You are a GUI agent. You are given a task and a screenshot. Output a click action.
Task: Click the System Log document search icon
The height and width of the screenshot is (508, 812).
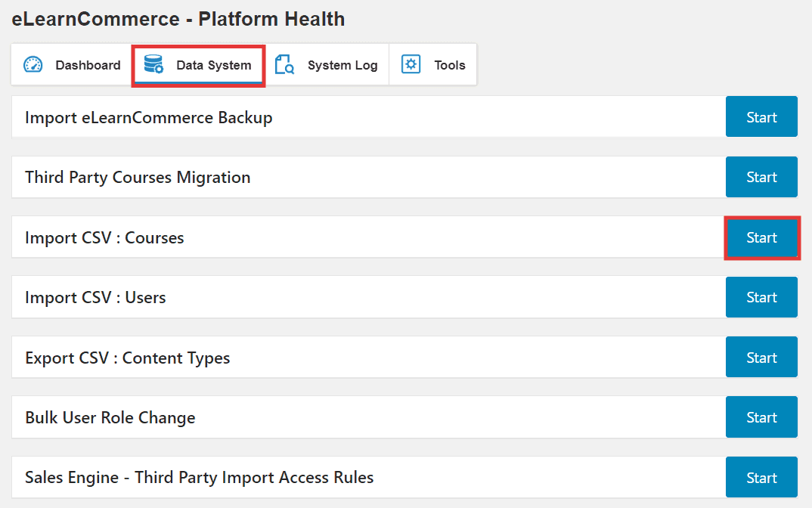coord(284,65)
